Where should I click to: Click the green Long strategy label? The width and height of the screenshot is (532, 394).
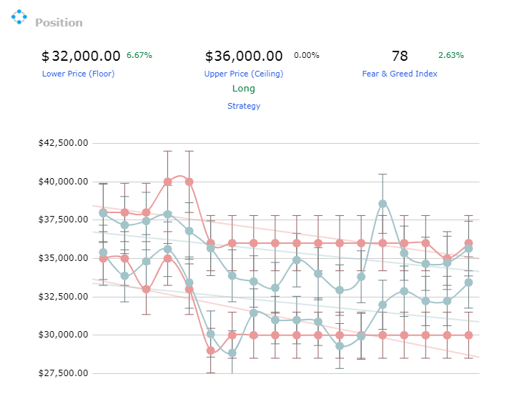(244, 89)
